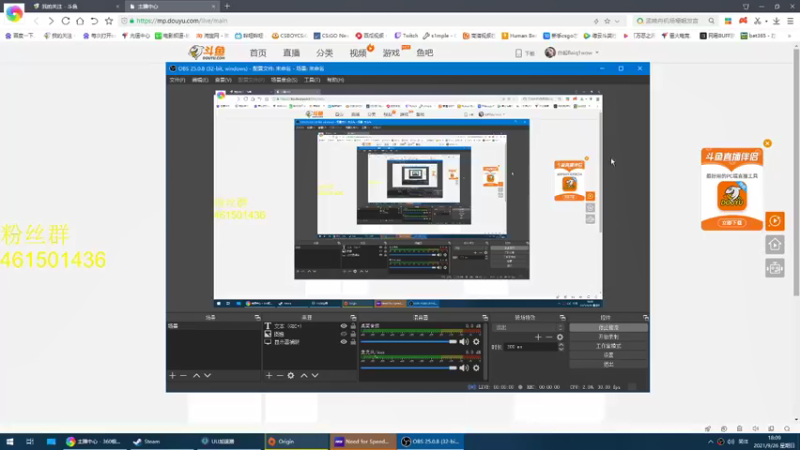Remove scene with minus in OBS scenes panel
Screen dimensions: 800x450
click(x=183, y=376)
